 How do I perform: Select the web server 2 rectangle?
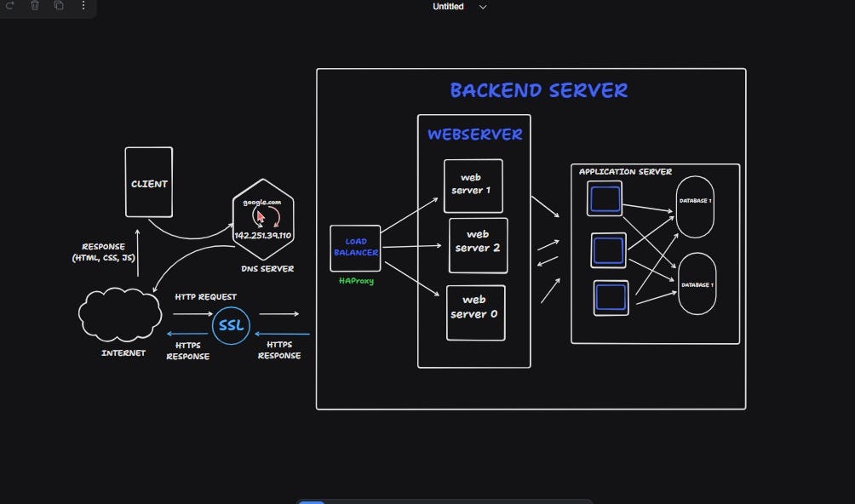pos(478,246)
